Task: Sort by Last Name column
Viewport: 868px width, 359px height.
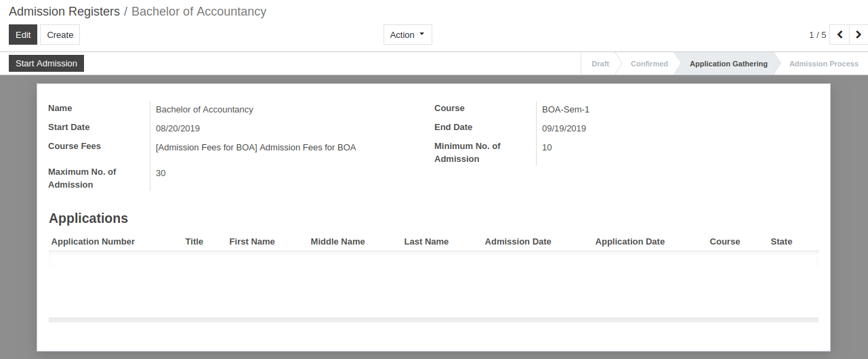Action: (426, 242)
